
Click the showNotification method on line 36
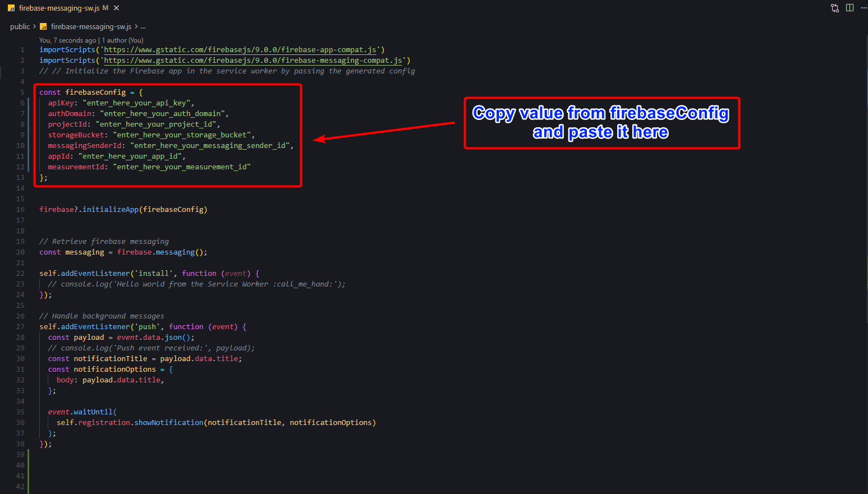[169, 423]
